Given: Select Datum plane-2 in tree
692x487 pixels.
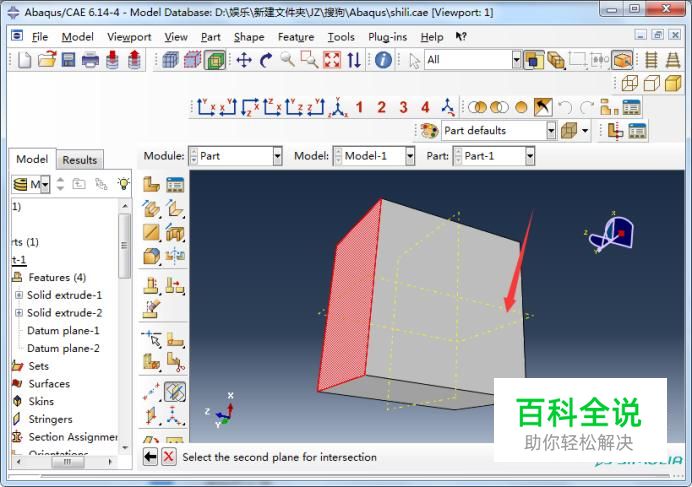Looking at the screenshot, I should [63, 348].
